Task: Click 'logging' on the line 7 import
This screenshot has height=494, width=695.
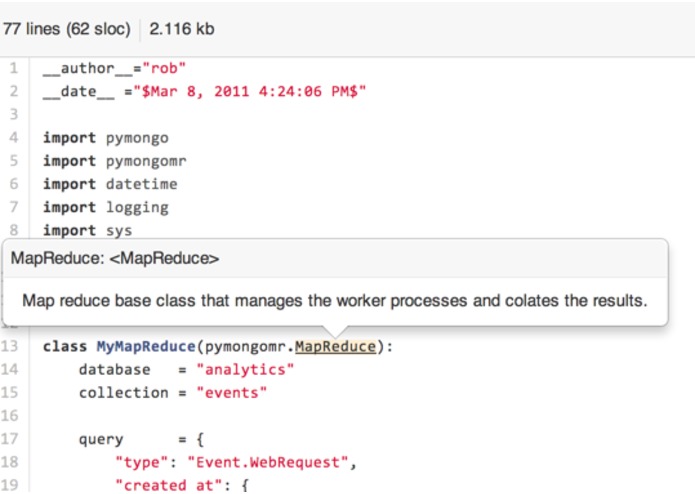Action: click(137, 208)
